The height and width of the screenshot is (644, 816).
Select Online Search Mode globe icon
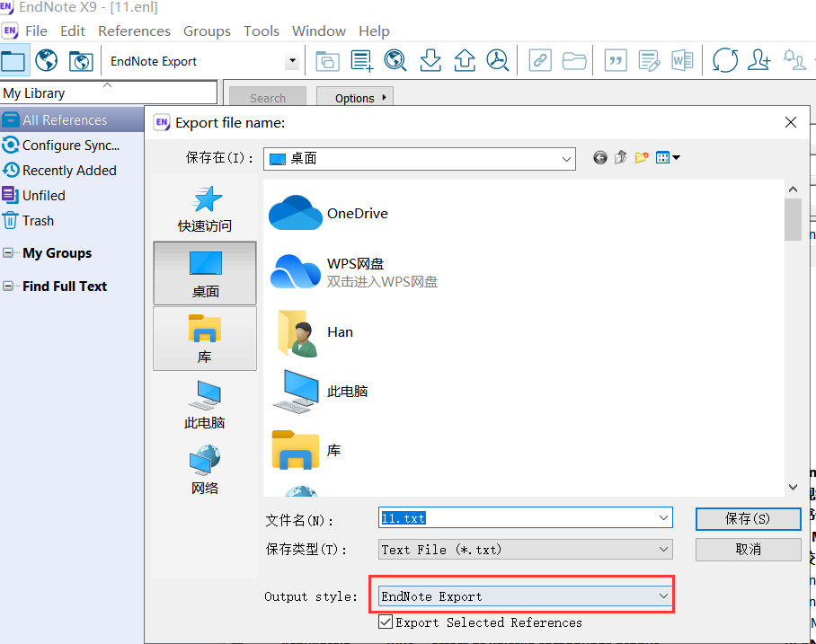pyautogui.click(x=47, y=61)
